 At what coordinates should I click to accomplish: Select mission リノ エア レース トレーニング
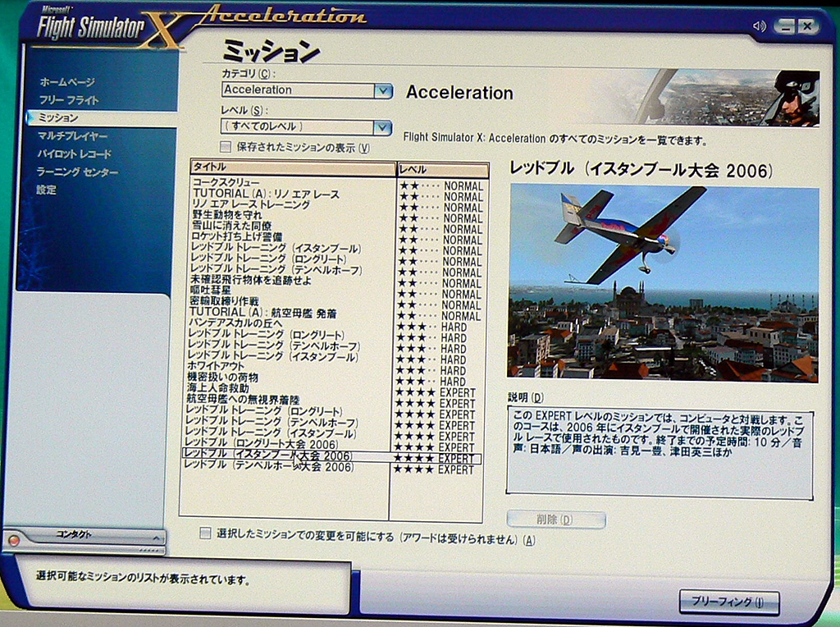251,204
